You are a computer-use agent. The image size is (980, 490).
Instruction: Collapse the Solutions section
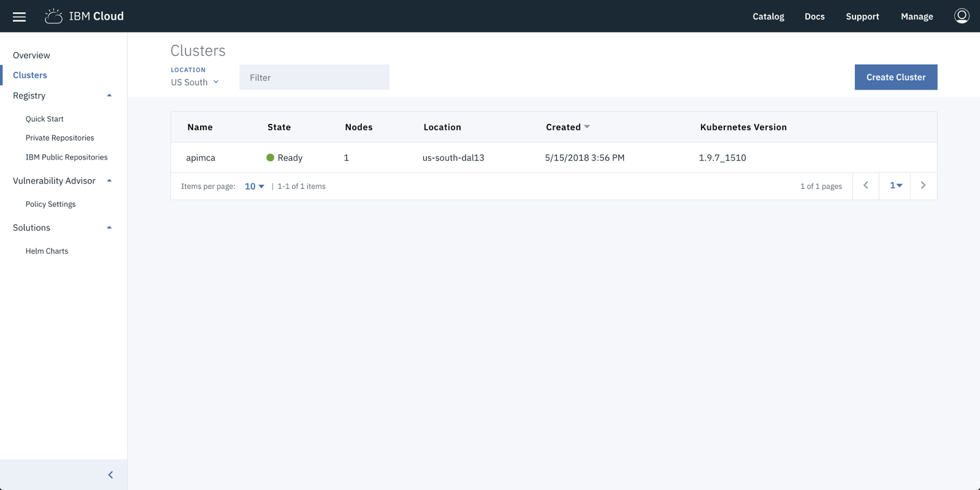109,228
